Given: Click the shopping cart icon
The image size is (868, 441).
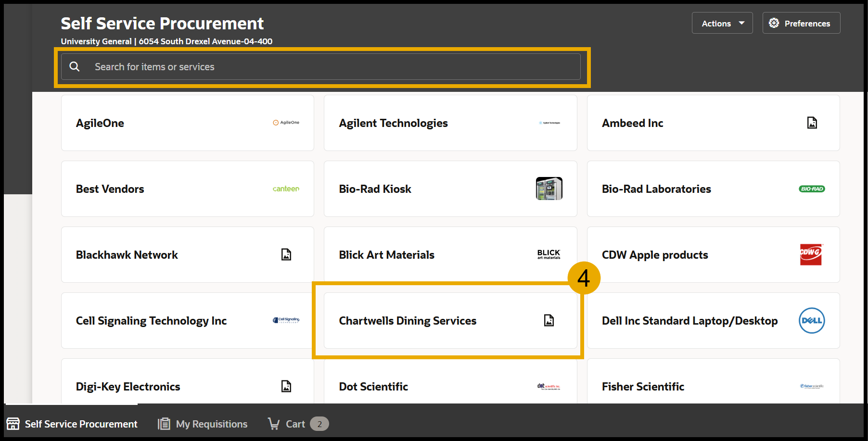Looking at the screenshot, I should pyautogui.click(x=274, y=424).
